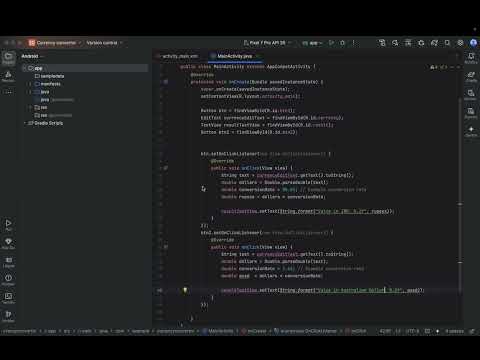
Task: Open the Notifications panel on right sidebar
Action: [x=471, y=58]
